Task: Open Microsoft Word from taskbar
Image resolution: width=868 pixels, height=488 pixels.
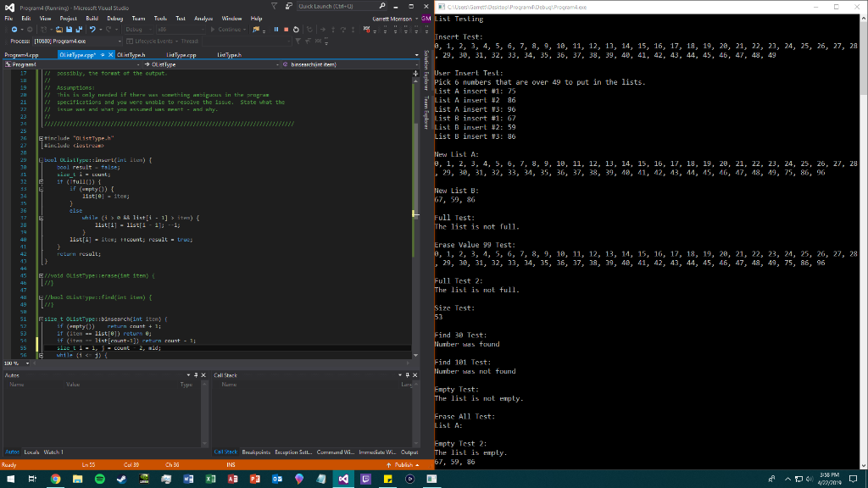Action: click(188, 479)
